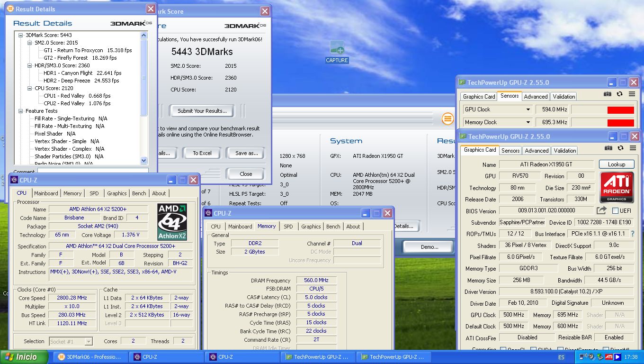This screenshot has height=364, width=644.
Task: Open hamburger menu in GPU-Z Sensors window
Action: pos(632,94)
